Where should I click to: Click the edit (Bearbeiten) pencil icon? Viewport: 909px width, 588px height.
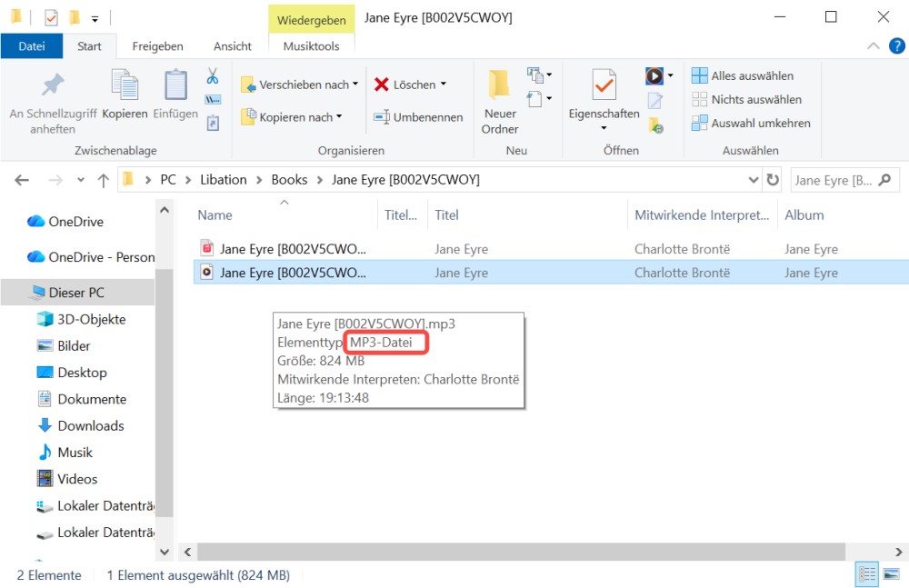tap(655, 101)
